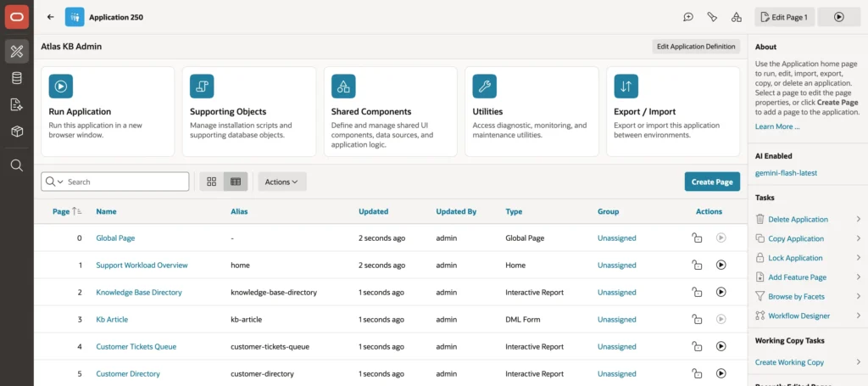Expand the Create Working Copy chevron

coord(859,362)
